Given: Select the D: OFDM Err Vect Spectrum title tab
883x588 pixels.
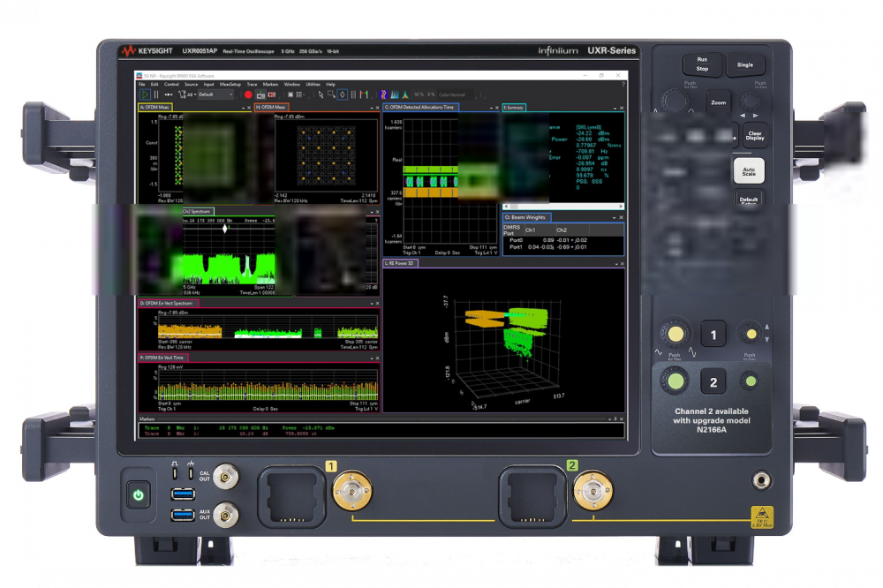Looking at the screenshot, I should pyautogui.click(x=168, y=303).
